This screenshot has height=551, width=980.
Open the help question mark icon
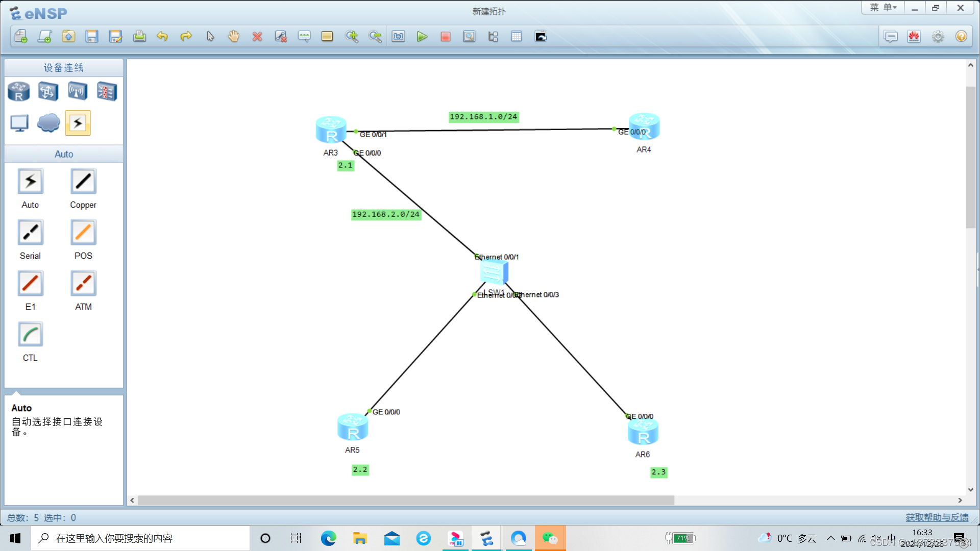pyautogui.click(x=961, y=36)
